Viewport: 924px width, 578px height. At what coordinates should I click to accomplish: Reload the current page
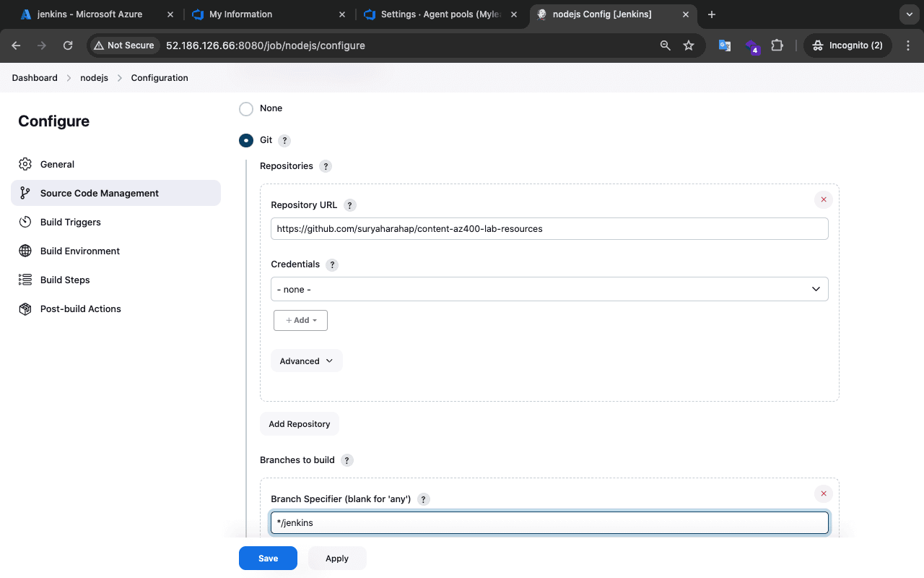tap(68, 46)
